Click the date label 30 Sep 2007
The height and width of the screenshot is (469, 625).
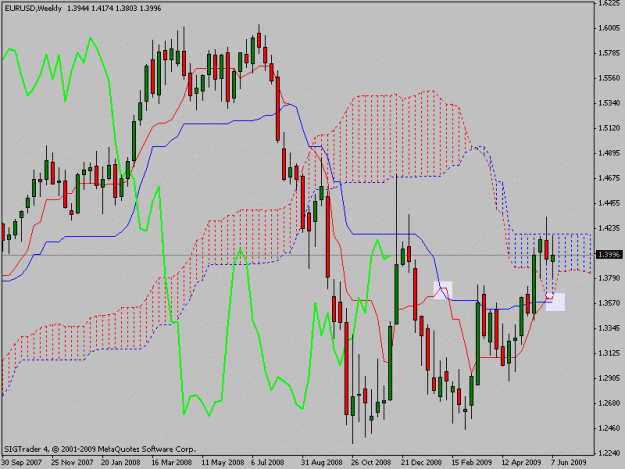(22, 463)
